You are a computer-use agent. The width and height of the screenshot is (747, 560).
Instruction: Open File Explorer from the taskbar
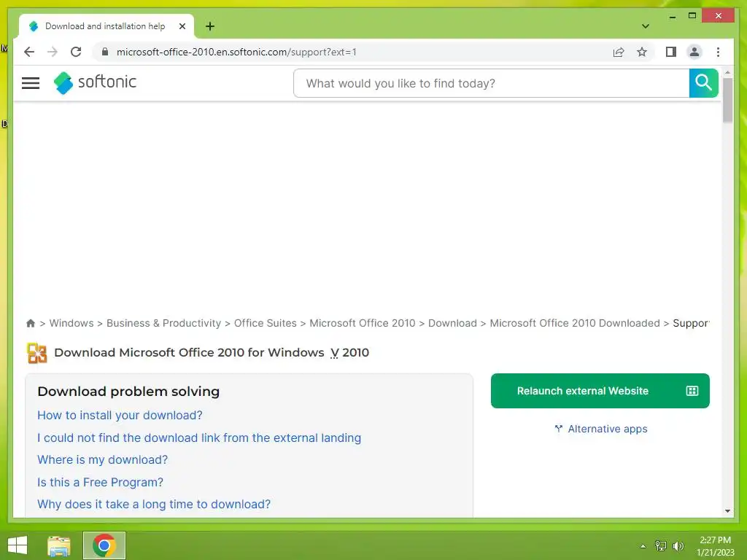point(58,545)
